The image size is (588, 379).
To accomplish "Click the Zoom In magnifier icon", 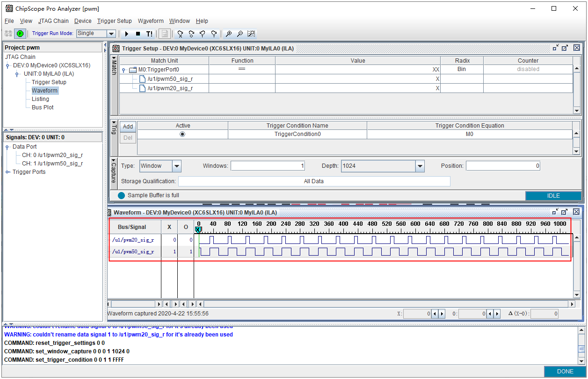I will point(229,34).
